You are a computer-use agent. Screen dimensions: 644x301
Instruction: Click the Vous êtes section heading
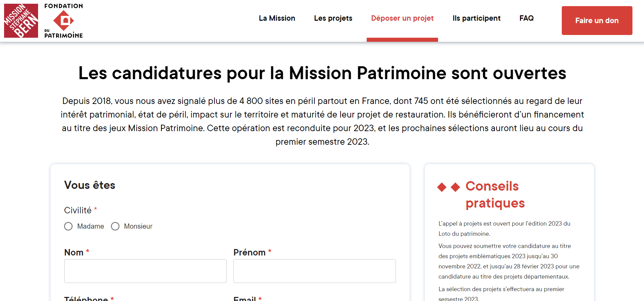tap(90, 185)
